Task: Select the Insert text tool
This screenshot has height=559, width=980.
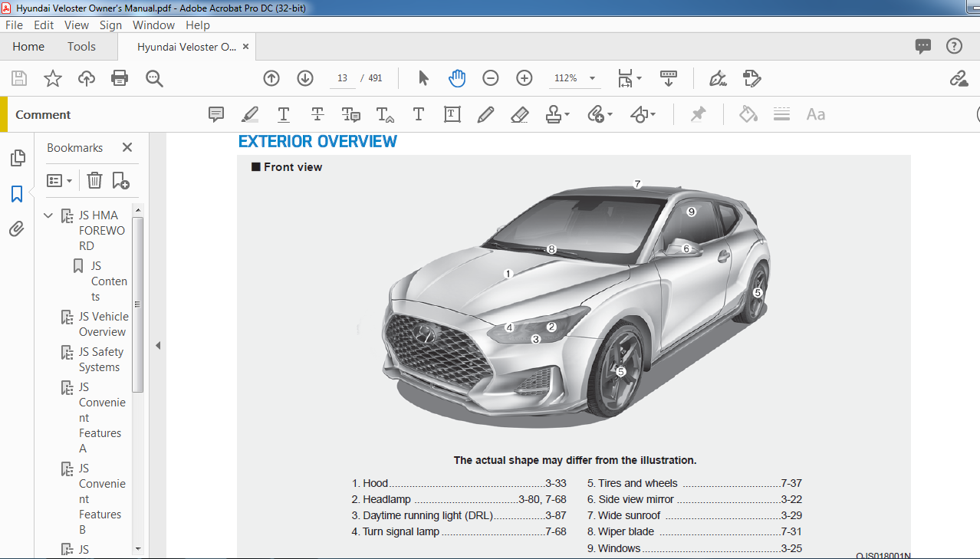Action: 385,114
